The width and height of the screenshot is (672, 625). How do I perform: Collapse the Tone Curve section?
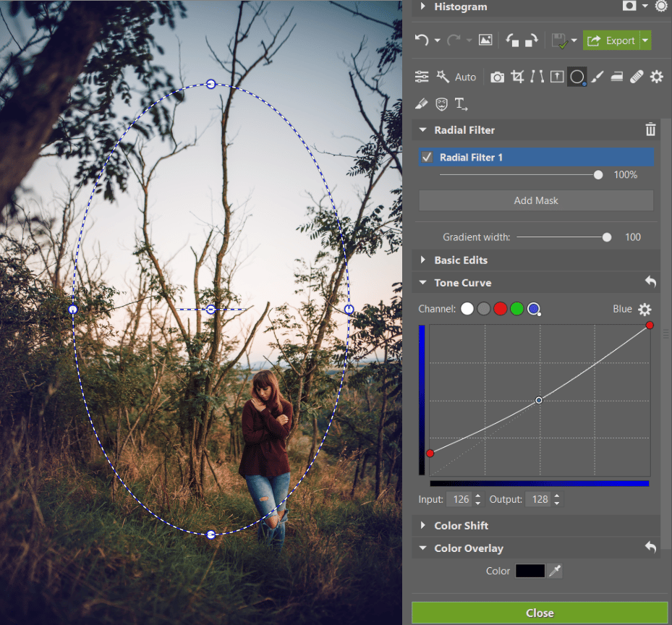tap(422, 283)
